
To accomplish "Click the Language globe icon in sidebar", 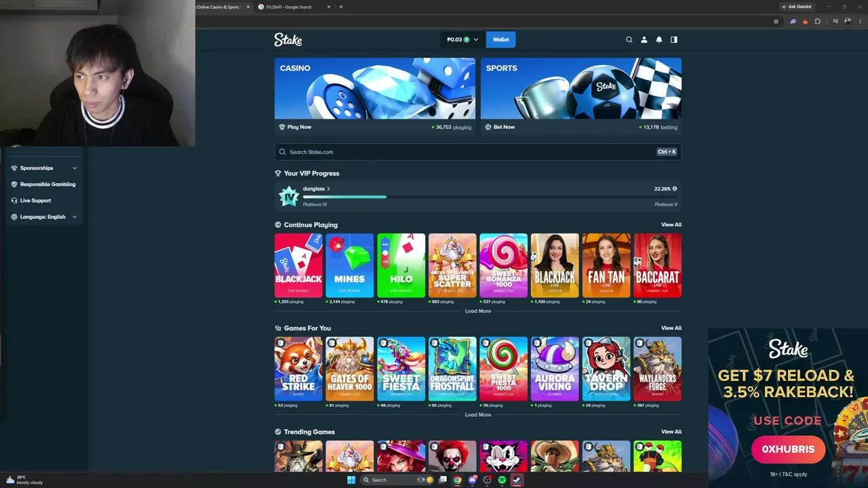I will tap(14, 217).
